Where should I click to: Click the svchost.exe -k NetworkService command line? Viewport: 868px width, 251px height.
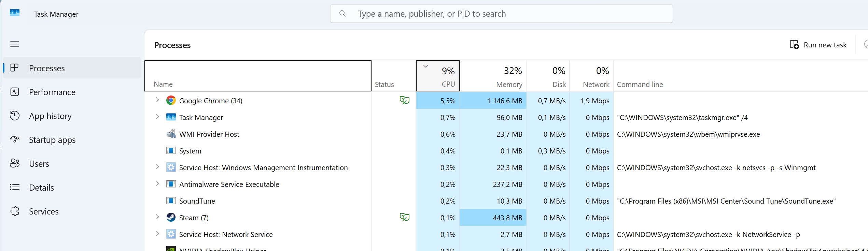(709, 234)
